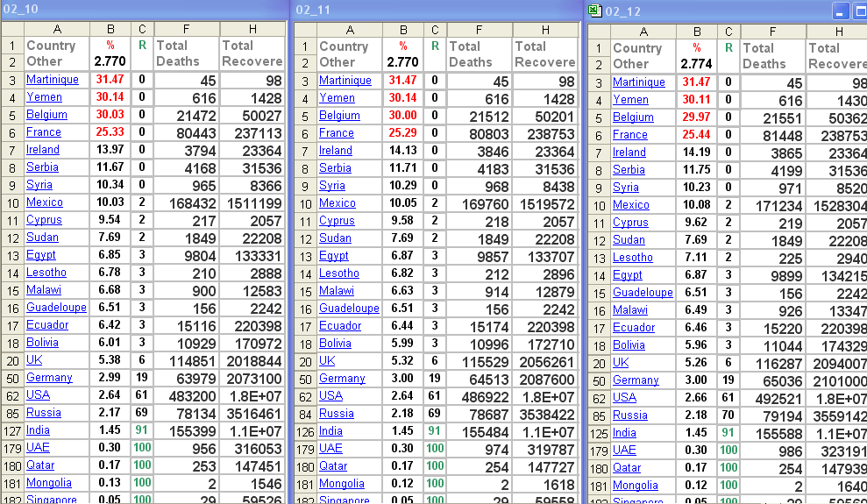Select the Total Deaths header cell in 02_10
This screenshot has height=504, width=867.
pyautogui.click(x=186, y=53)
